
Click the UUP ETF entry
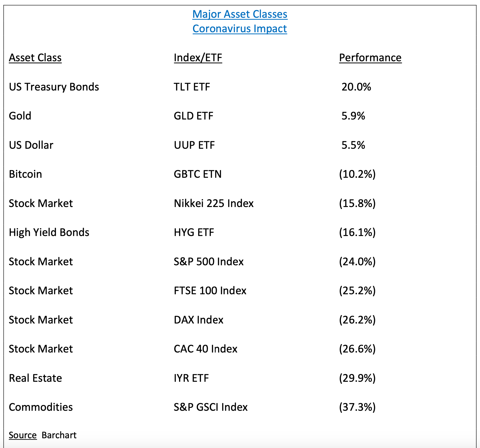point(194,145)
